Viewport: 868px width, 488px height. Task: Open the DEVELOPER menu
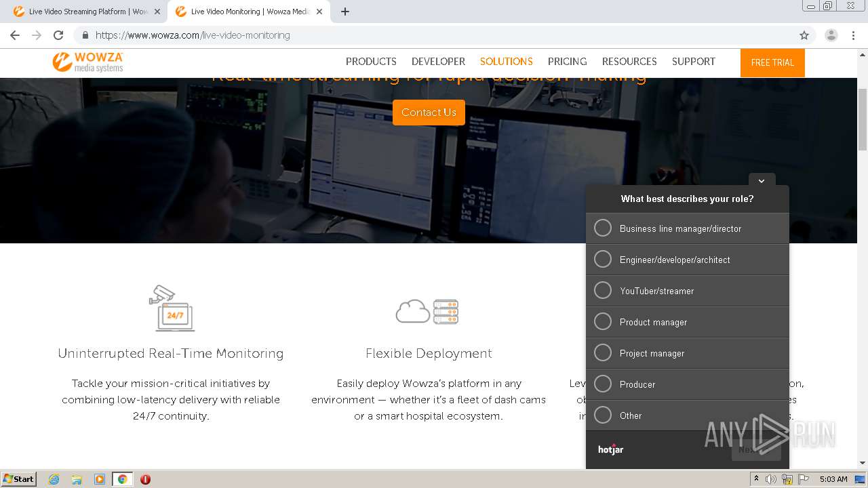tap(438, 62)
